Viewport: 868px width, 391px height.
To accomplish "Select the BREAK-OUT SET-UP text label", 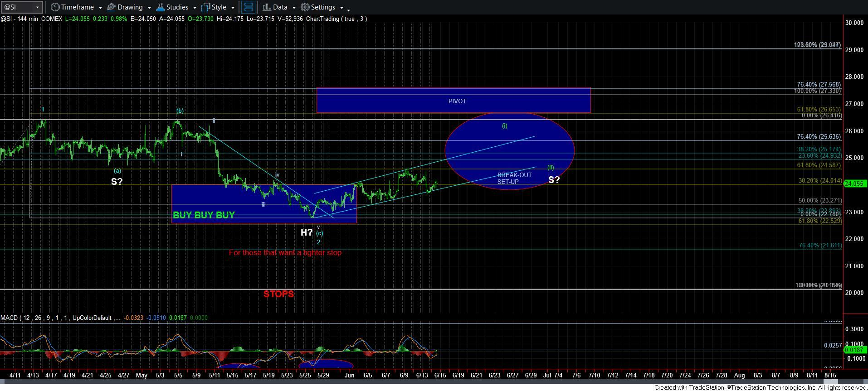I will coord(514,179).
